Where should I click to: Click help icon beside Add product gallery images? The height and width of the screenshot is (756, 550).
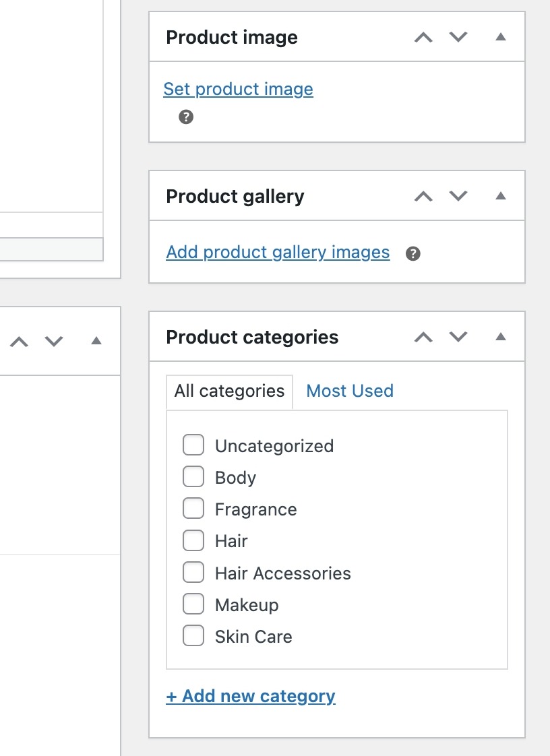(413, 253)
